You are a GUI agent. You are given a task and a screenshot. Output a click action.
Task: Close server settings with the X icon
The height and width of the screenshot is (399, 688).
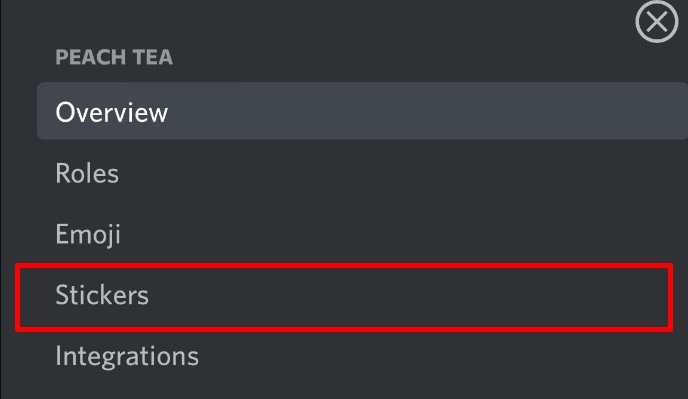[x=656, y=22]
